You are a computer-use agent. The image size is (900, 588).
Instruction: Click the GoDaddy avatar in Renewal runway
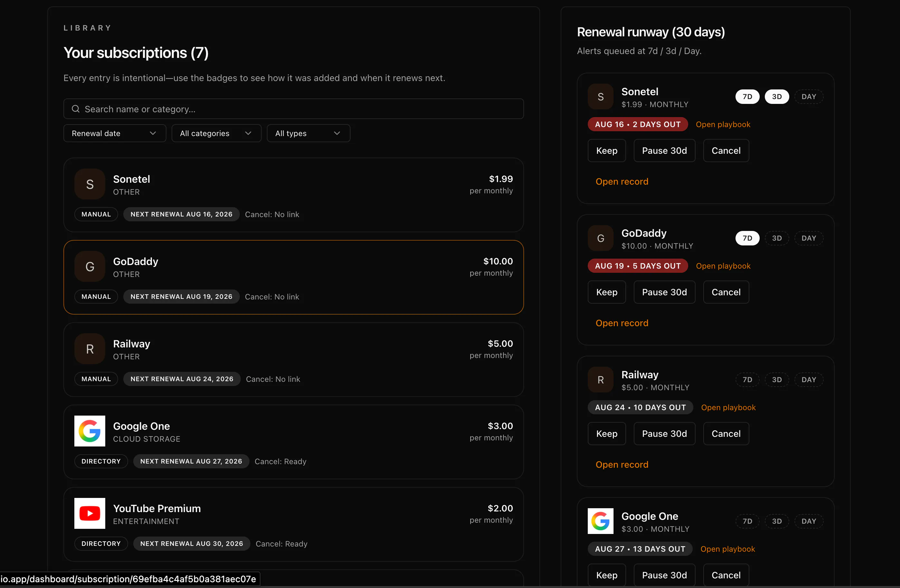601,238
